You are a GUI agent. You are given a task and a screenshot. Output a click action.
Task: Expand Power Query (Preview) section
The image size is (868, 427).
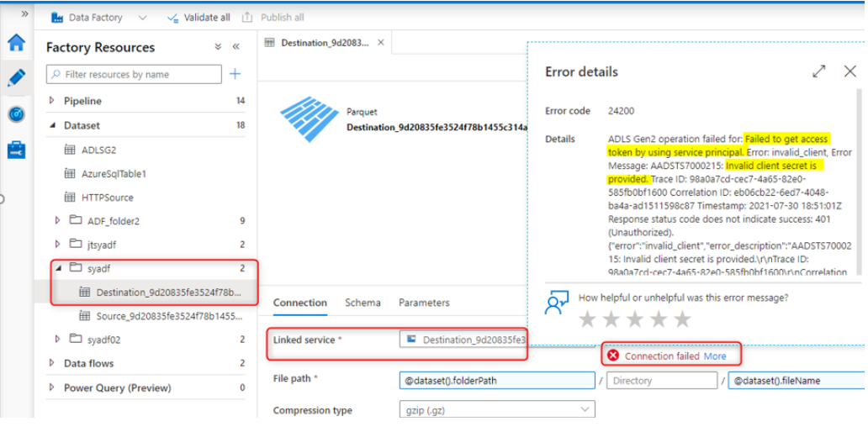(52, 387)
